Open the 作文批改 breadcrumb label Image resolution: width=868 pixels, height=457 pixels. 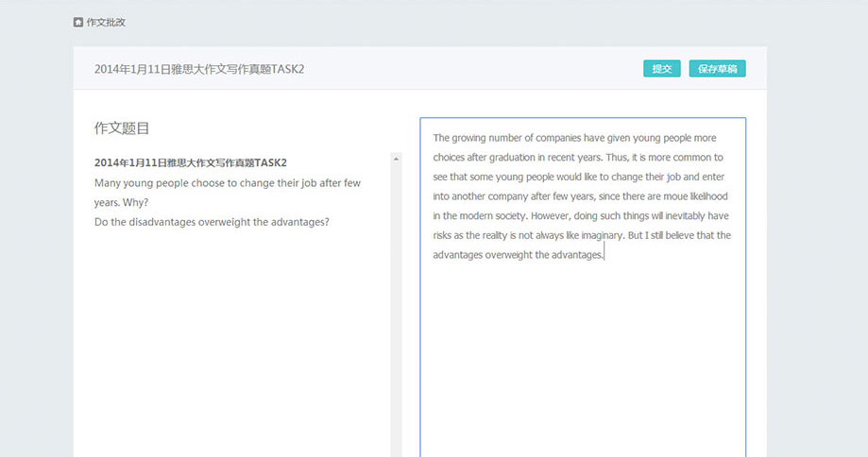105,22
